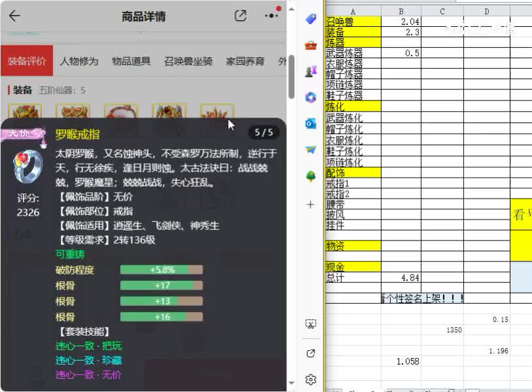Select the fifth equipment thumbnail
532x392 pixels.
pyautogui.click(x=217, y=111)
